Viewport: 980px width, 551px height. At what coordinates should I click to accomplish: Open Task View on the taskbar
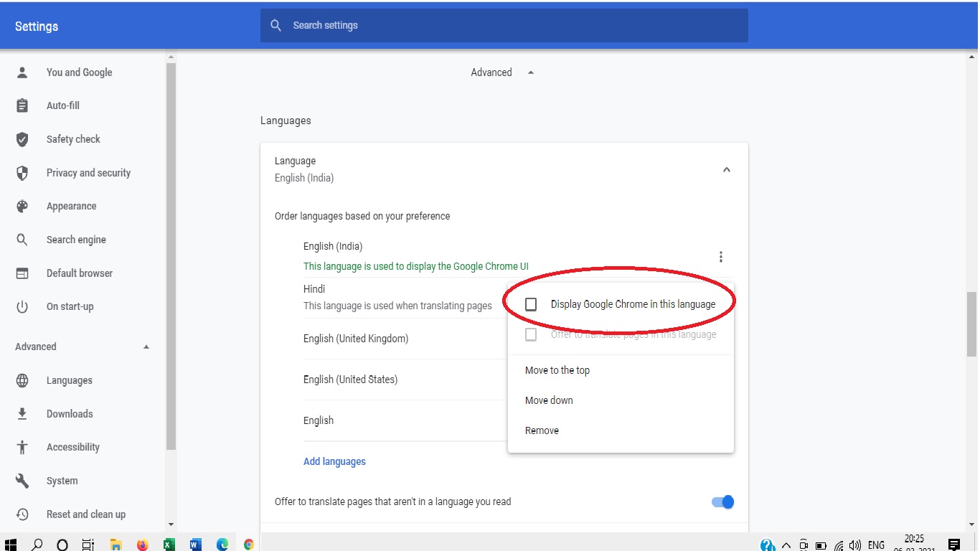click(x=88, y=545)
